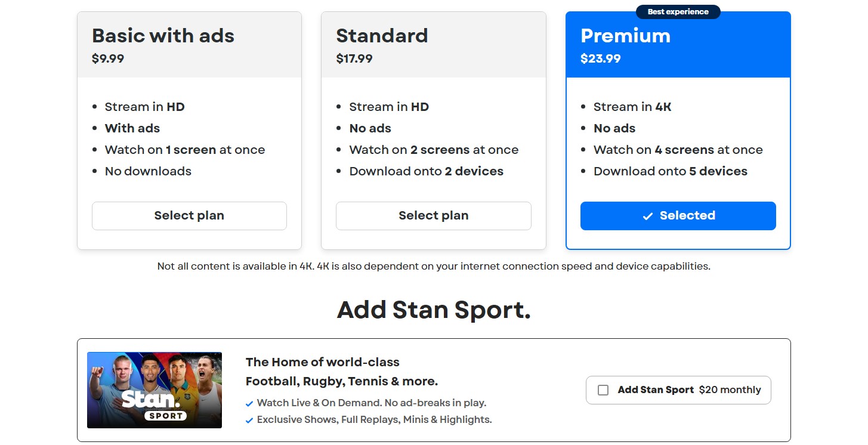Click the blue tick beside Watch Live & On Demand
This screenshot has height=445, width=868.
click(x=249, y=404)
